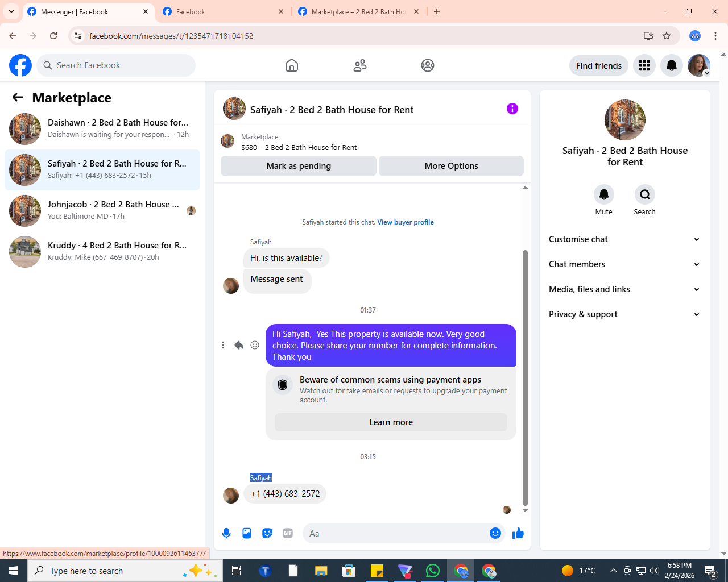Open conversation information purple icon
Image resolution: width=728 pixels, height=582 pixels.
click(512, 109)
